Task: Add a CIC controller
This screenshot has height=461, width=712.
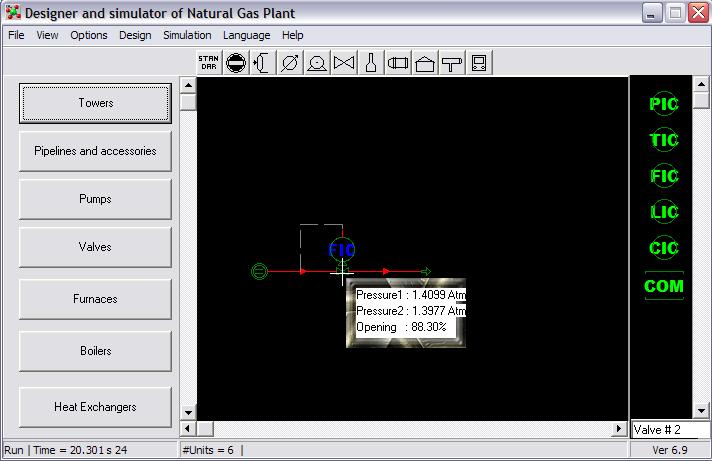Action: [x=664, y=248]
